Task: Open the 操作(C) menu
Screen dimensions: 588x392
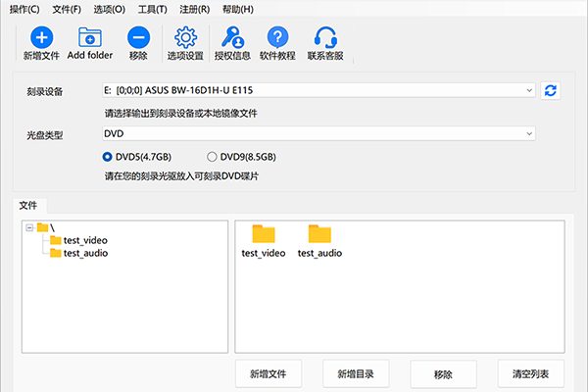Action: pos(24,9)
